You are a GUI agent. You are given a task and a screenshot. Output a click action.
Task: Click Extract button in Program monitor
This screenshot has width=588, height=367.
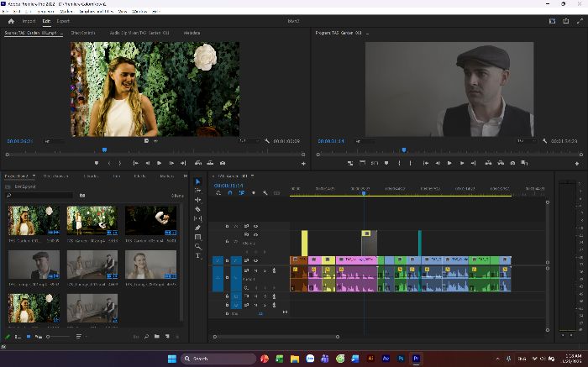tap(501, 163)
